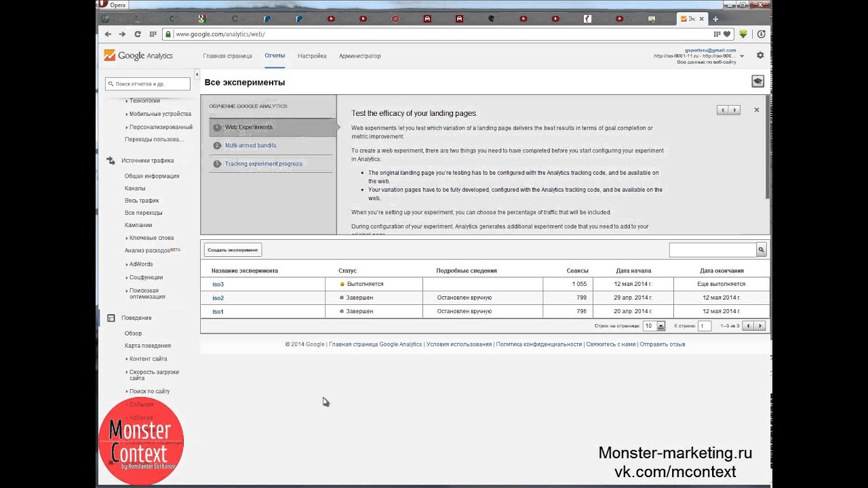Click the Поведение section icon
This screenshot has width=868, height=488.
click(111, 318)
